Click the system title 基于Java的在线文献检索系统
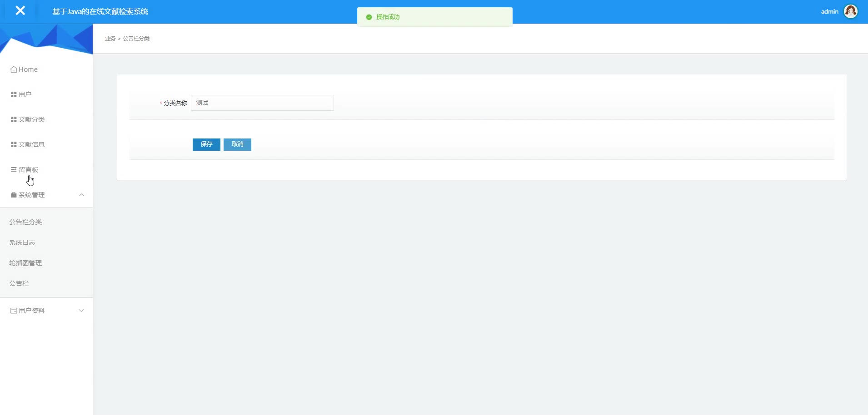The width and height of the screenshot is (868, 415). (x=100, y=11)
